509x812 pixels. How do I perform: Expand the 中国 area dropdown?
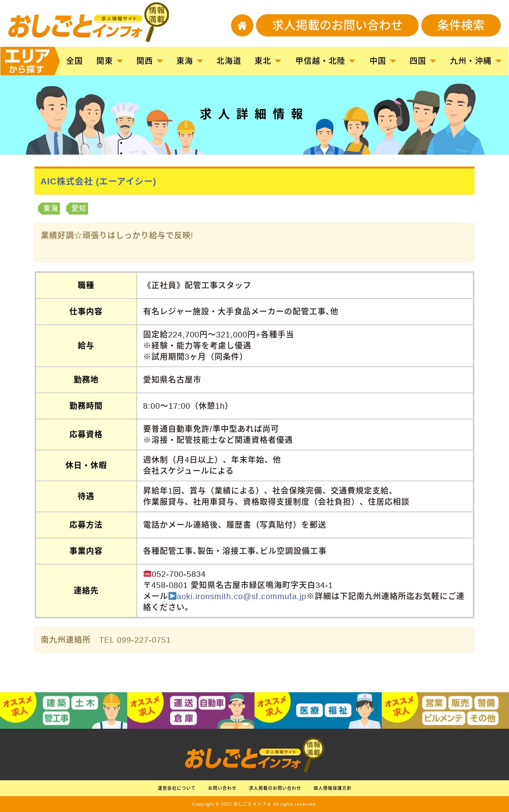click(383, 61)
